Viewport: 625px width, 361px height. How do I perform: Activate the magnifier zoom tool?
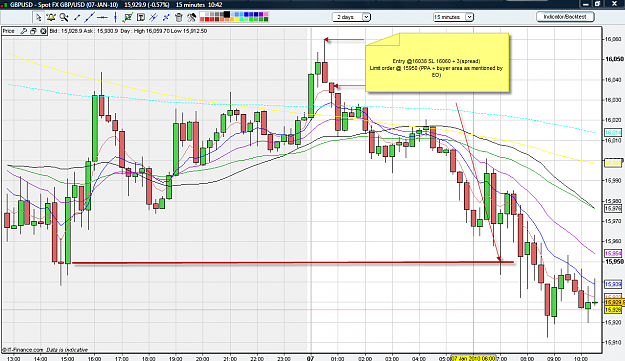[x=64, y=17]
